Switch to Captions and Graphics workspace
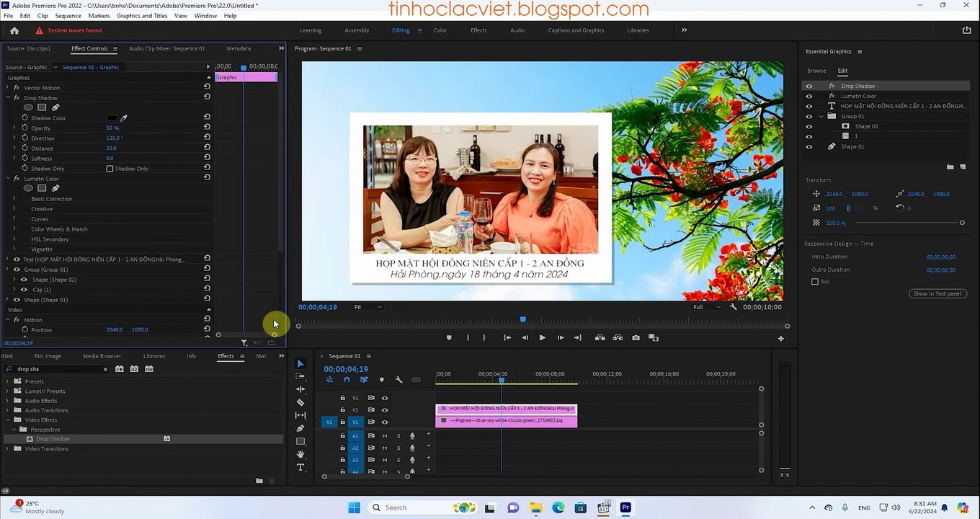The width and height of the screenshot is (980, 519). 576,30
